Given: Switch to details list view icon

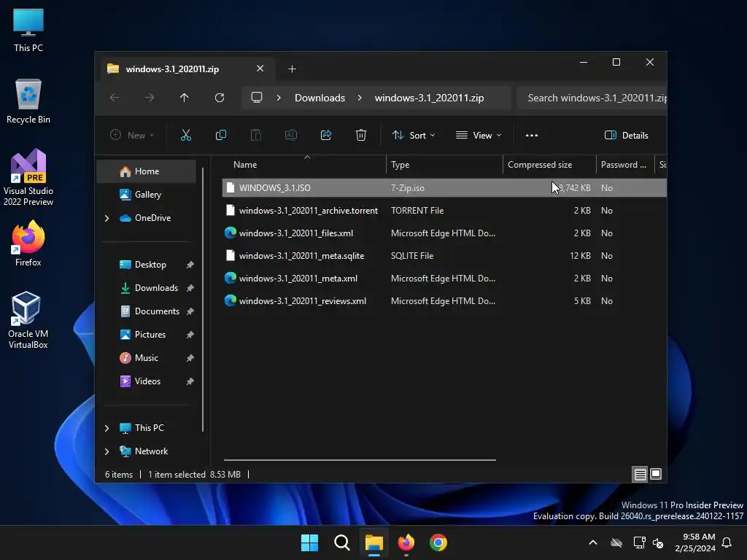Looking at the screenshot, I should point(640,474).
